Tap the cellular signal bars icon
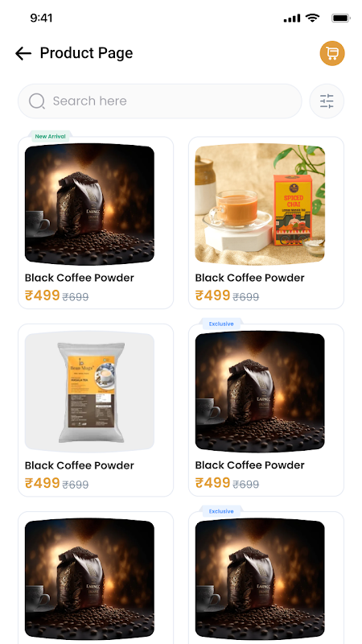The image size is (362, 644). pos(292,19)
